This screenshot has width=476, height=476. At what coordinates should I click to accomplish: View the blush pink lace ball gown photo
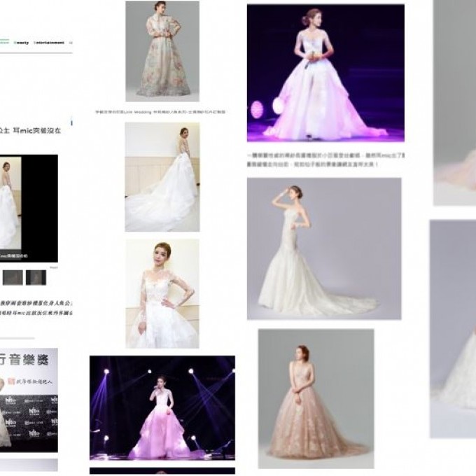coord(315,398)
